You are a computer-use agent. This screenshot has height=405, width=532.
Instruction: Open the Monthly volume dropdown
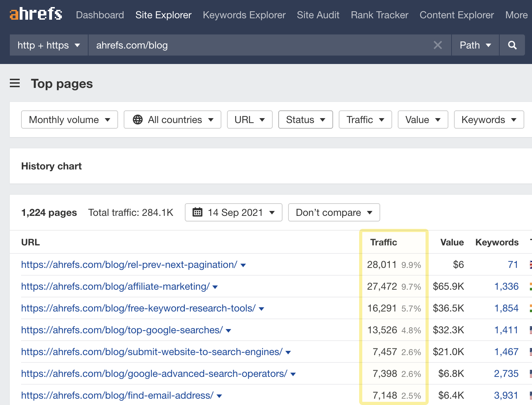pyautogui.click(x=69, y=120)
